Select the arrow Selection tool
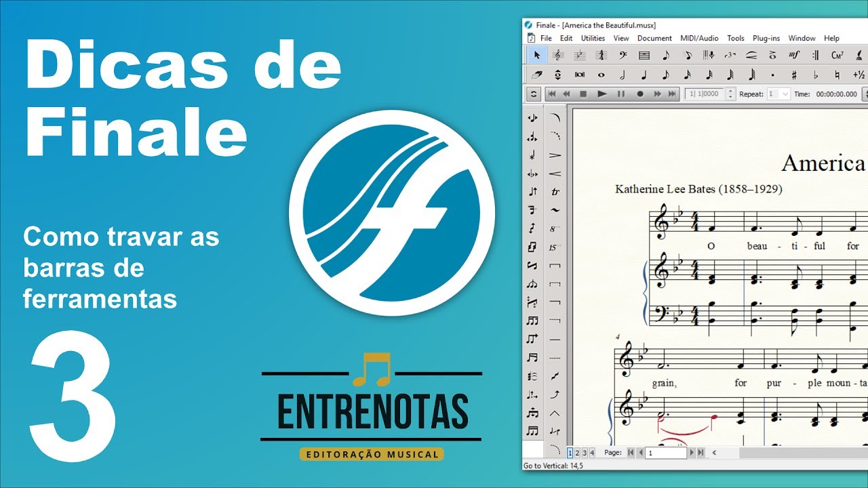 point(536,56)
